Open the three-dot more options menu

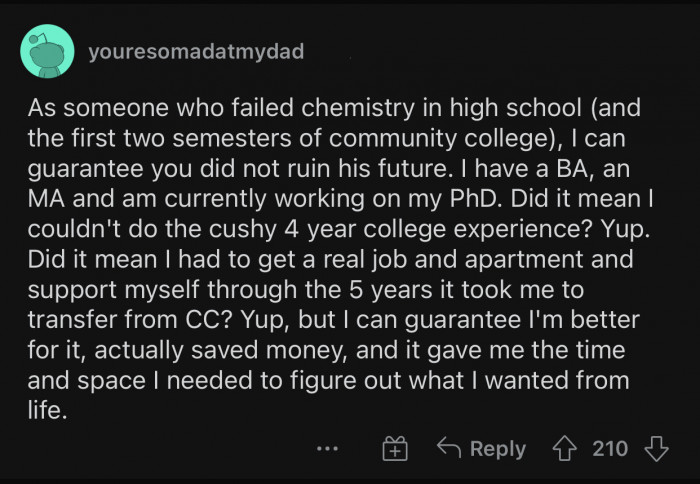(326, 449)
